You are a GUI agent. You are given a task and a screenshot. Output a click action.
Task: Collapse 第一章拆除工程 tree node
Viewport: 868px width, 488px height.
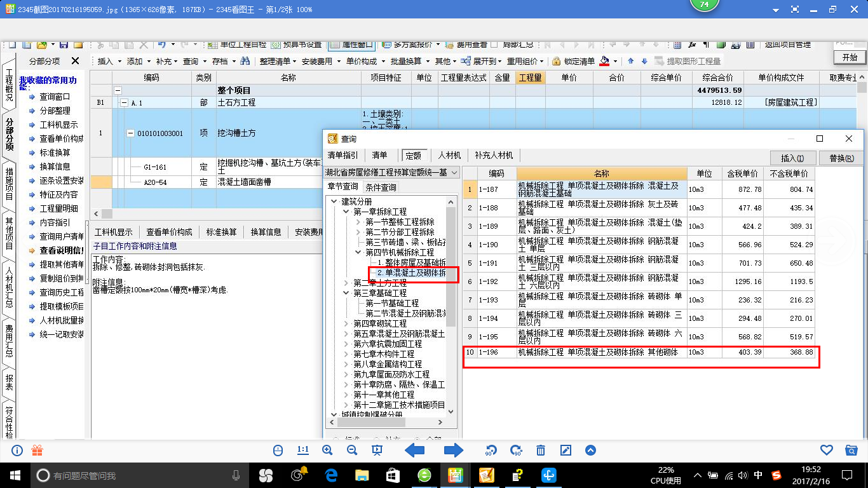[x=346, y=212]
